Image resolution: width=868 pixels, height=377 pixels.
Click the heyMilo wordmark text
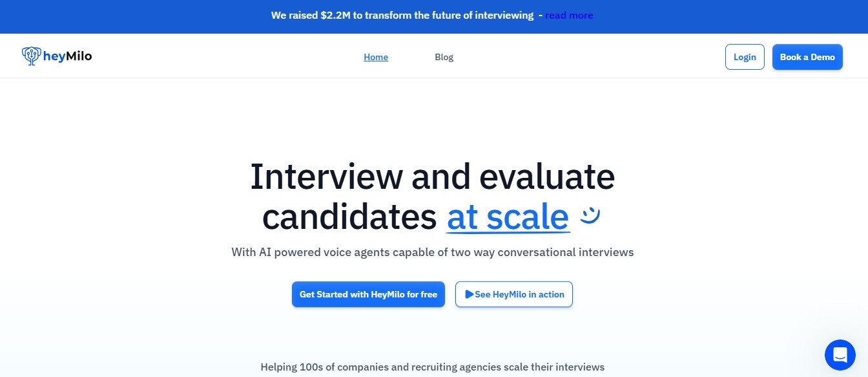pyautogui.click(x=68, y=56)
